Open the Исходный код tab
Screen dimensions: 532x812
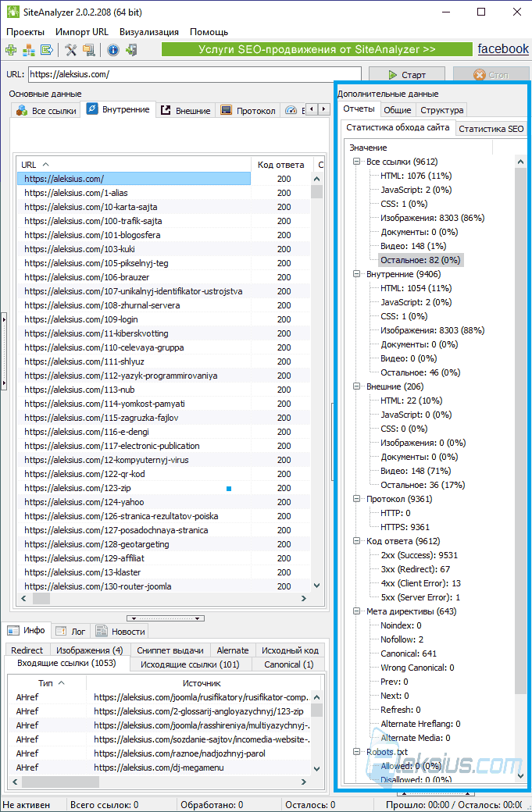[290, 650]
